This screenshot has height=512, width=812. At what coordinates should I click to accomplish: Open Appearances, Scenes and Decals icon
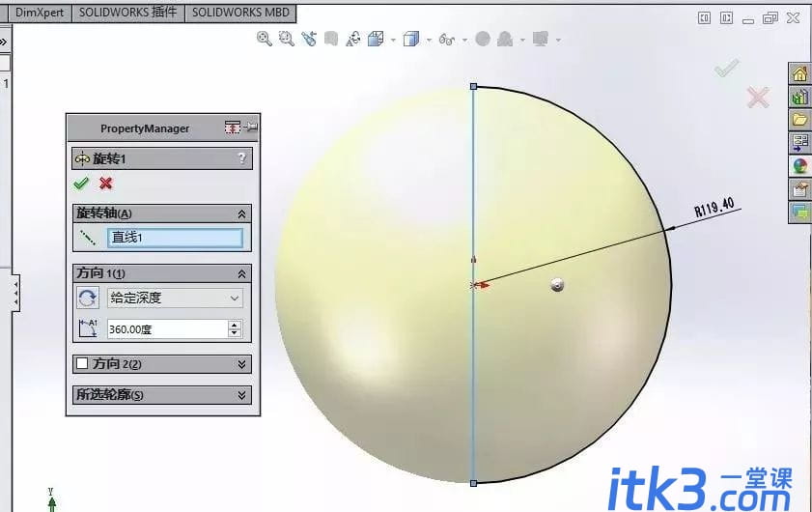(x=800, y=166)
